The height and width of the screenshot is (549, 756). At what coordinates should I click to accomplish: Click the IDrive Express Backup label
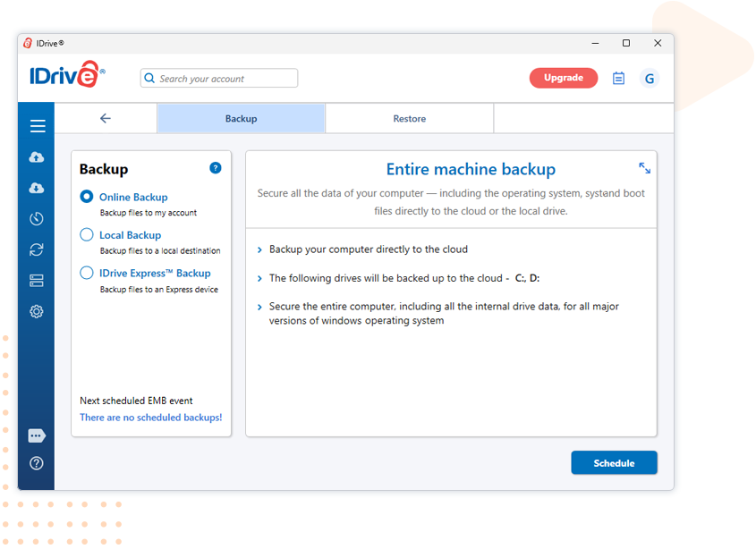pos(155,274)
